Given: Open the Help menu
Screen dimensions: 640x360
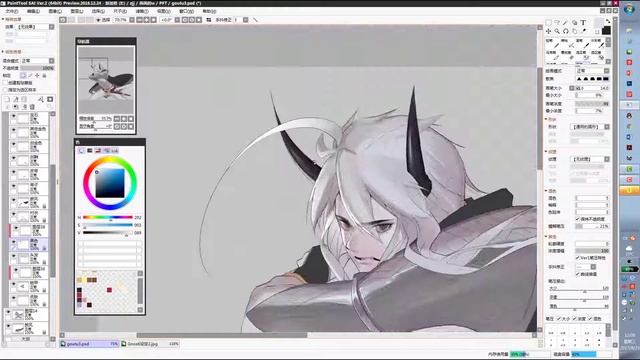Looking at the screenshot, I should coord(209,11).
